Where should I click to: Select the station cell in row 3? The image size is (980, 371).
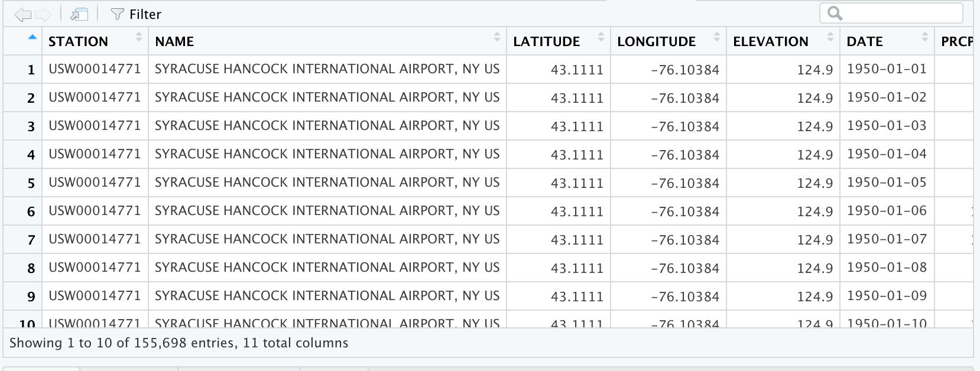[95, 126]
